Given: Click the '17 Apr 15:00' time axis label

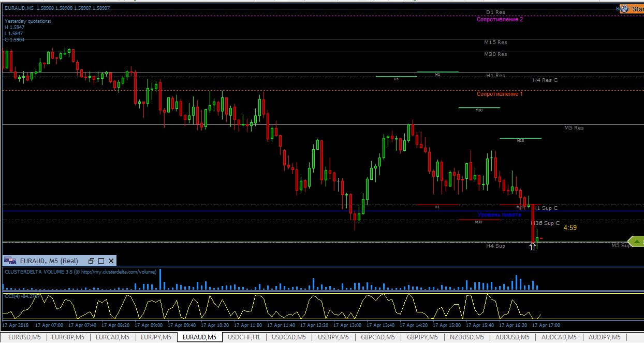Looking at the screenshot, I should 447,325.
